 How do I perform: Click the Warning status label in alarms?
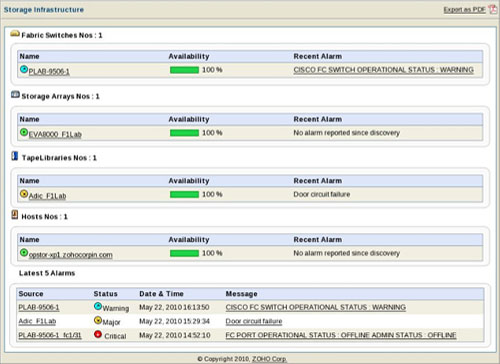tap(116, 308)
